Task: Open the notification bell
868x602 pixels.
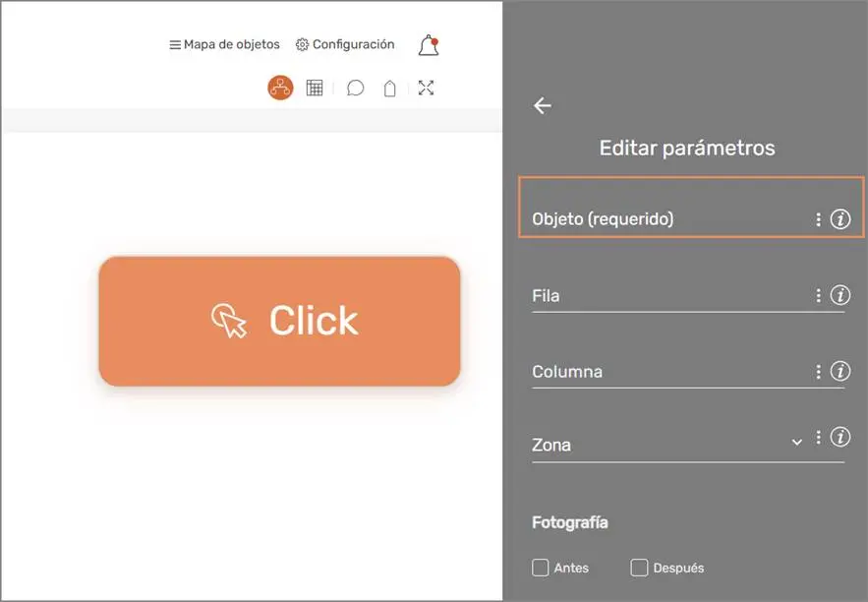Action: pyautogui.click(x=427, y=44)
